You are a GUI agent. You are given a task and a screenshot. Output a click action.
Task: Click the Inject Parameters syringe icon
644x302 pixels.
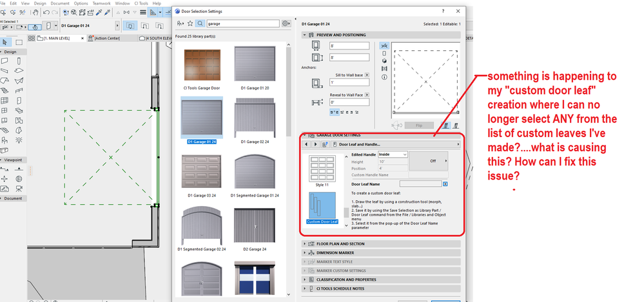click(108, 13)
